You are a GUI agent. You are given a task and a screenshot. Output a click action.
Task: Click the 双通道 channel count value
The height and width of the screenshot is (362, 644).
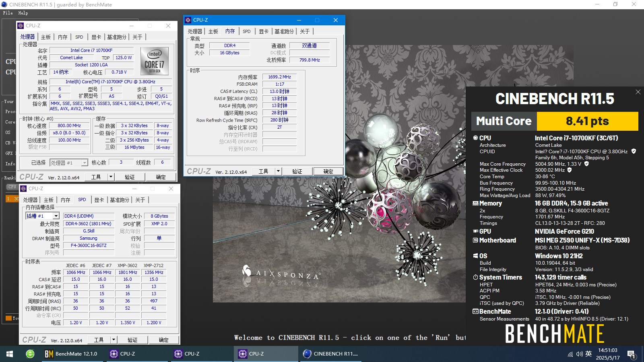(310, 45)
